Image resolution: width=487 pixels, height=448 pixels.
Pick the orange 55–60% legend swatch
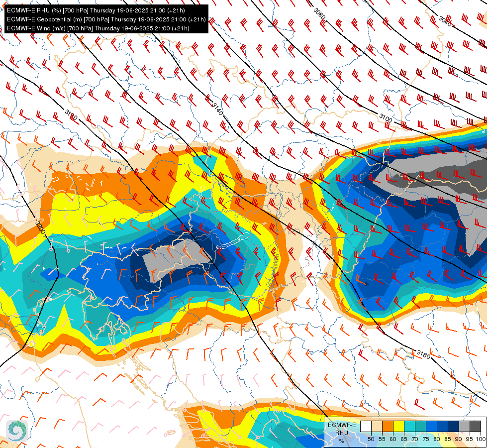pos(388,426)
